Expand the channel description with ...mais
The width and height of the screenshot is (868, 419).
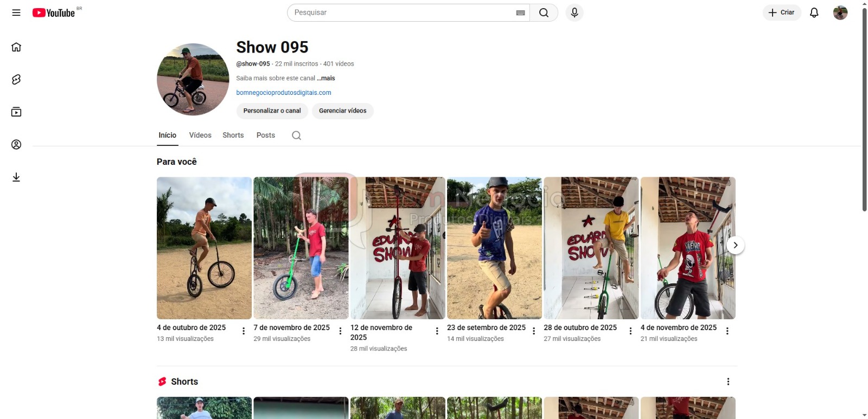click(326, 78)
